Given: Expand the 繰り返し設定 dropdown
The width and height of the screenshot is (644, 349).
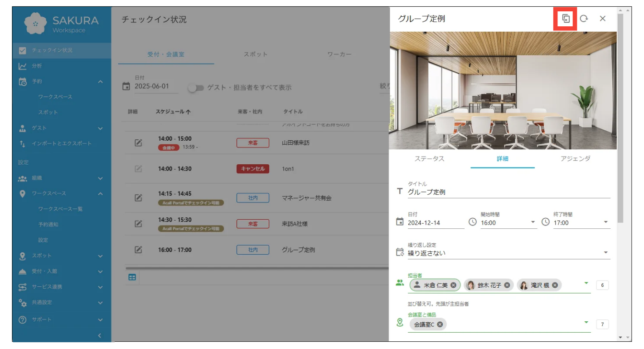Looking at the screenshot, I should 605,253.
